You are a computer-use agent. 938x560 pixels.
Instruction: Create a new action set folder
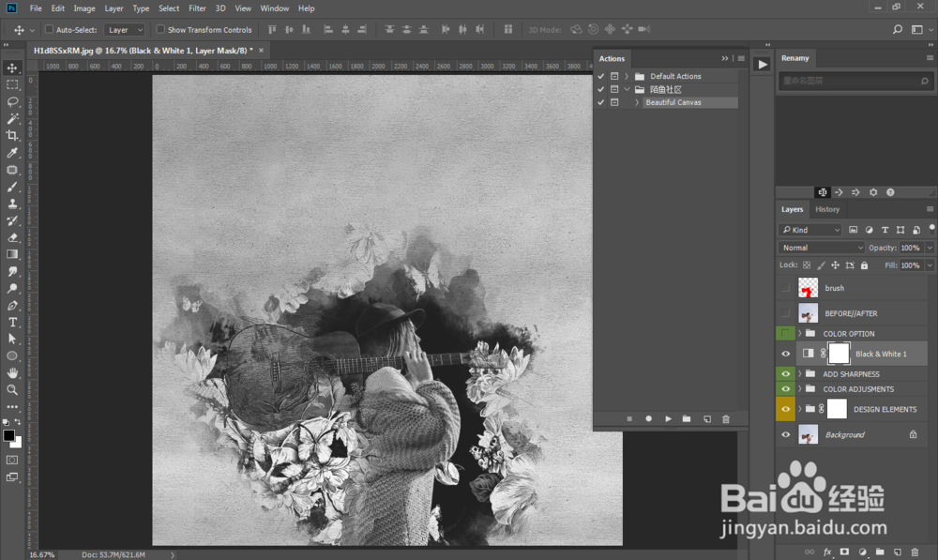coord(687,418)
